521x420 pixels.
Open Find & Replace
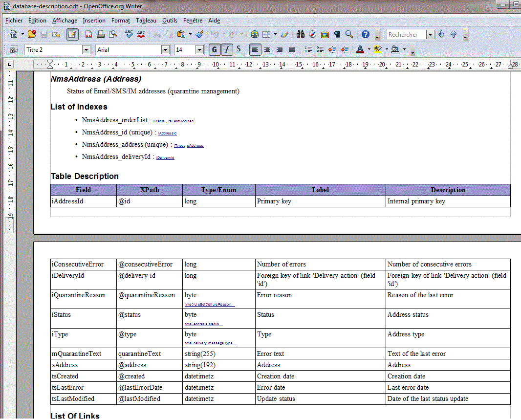pos(300,34)
